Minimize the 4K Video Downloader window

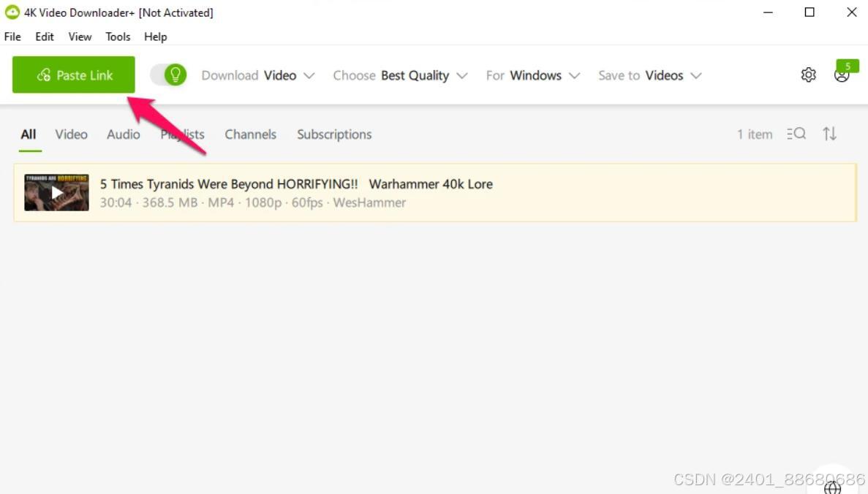coord(768,12)
